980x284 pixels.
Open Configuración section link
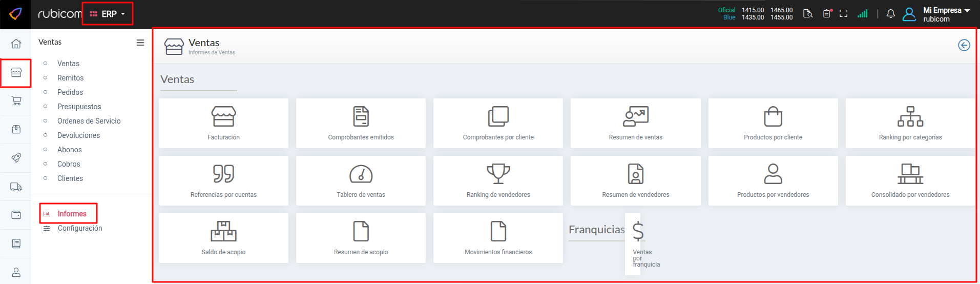point(80,228)
